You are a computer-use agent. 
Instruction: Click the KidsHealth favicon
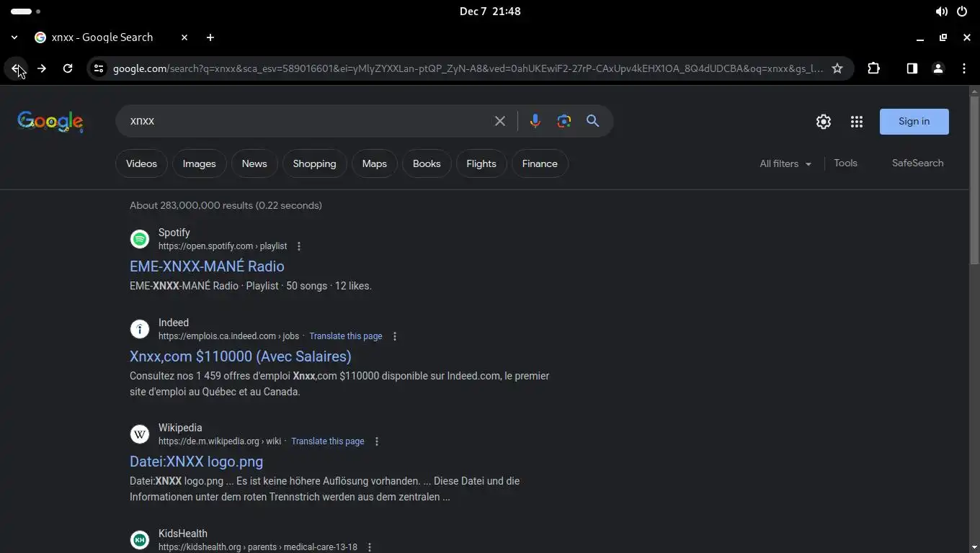(140, 540)
